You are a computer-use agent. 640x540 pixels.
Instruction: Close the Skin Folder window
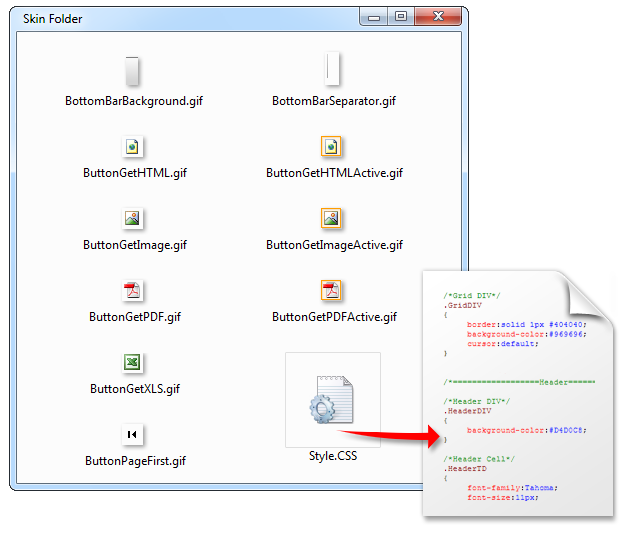click(438, 17)
